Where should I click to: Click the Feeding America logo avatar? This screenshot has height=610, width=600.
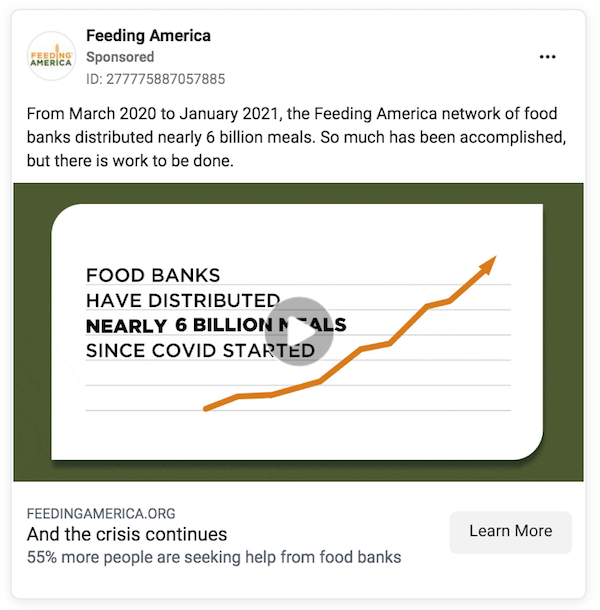51,57
